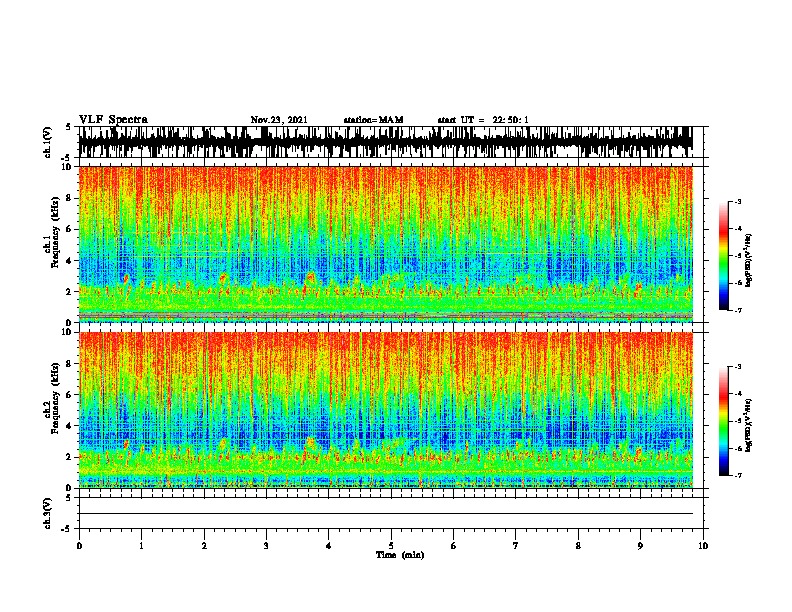The width and height of the screenshot is (792, 612).
Task: Click the "-3" label on ch.1 color scale
Action: point(738,202)
